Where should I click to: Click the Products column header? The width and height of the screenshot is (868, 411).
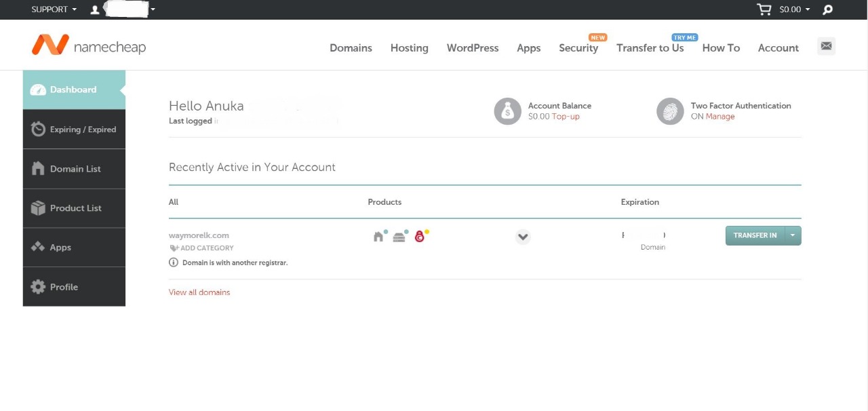[x=384, y=202]
